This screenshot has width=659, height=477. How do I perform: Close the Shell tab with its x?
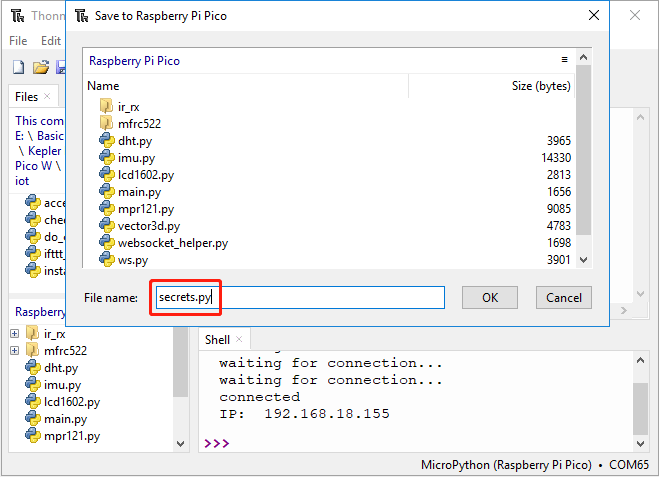point(239,339)
